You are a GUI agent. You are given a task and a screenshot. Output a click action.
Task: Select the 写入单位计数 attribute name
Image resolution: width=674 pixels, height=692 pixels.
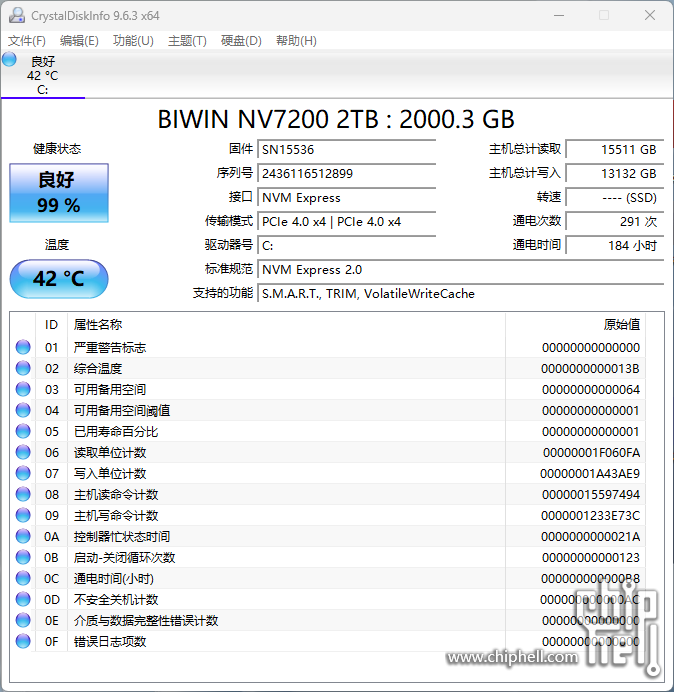coord(109,474)
